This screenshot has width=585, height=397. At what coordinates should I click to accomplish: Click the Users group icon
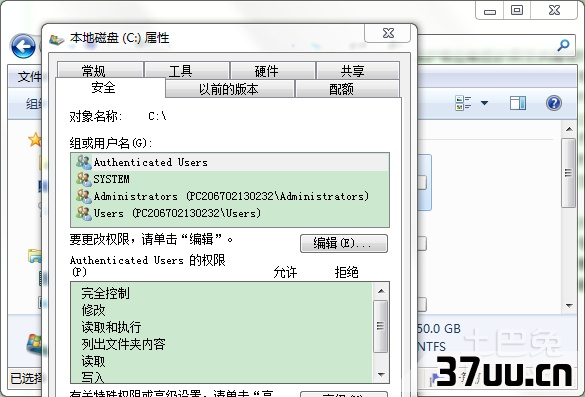[84, 213]
